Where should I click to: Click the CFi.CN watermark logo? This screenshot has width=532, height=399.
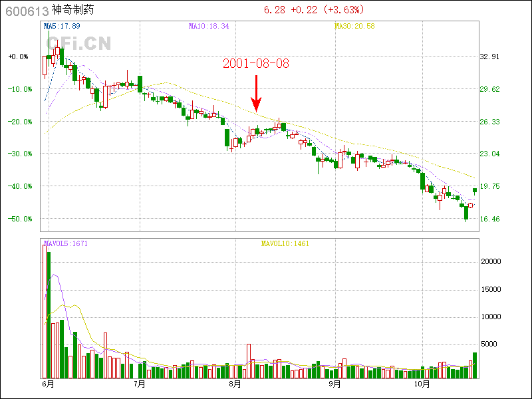tap(78, 43)
